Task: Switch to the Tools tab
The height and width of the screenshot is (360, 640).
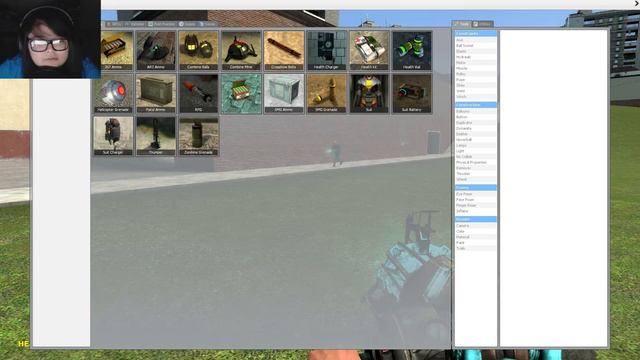Action: click(x=462, y=24)
